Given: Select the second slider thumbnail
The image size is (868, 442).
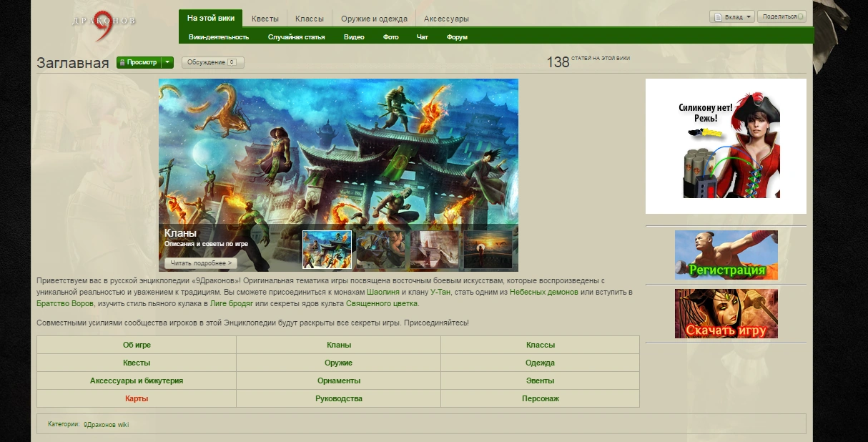Looking at the screenshot, I should point(380,249).
